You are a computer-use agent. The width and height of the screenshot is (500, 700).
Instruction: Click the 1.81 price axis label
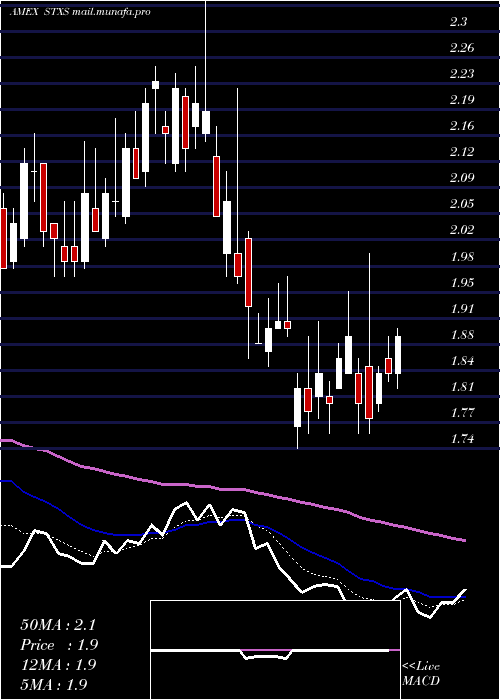(462, 386)
